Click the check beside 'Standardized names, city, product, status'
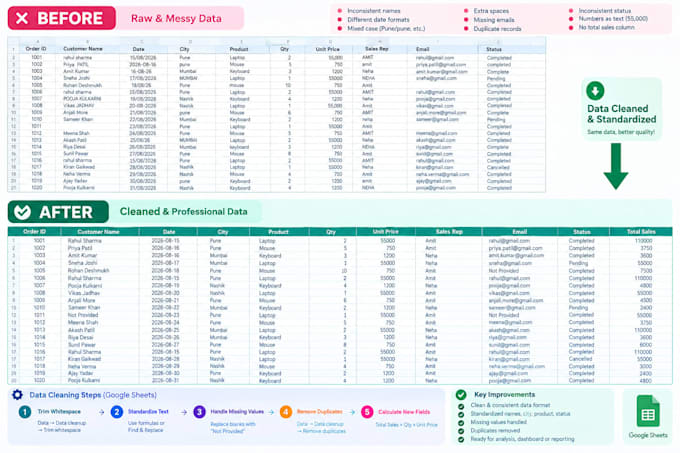Screen dimensions: 680x453 click(x=461, y=414)
